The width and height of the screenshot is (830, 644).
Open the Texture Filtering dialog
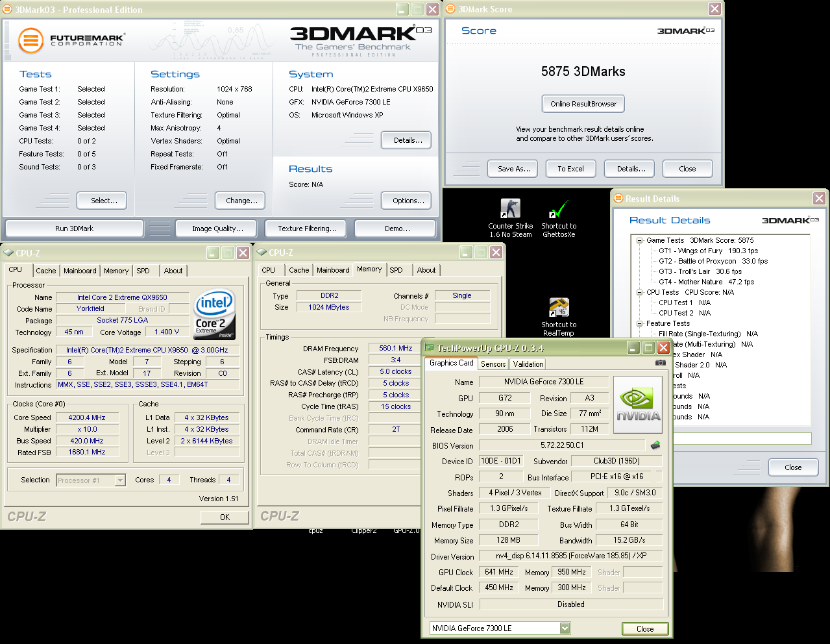click(x=307, y=229)
